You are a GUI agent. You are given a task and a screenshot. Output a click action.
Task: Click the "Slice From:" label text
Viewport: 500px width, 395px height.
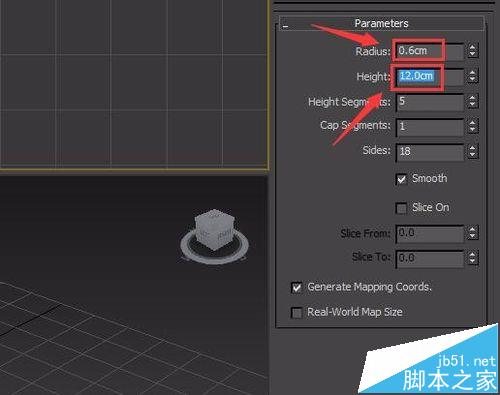click(x=366, y=233)
